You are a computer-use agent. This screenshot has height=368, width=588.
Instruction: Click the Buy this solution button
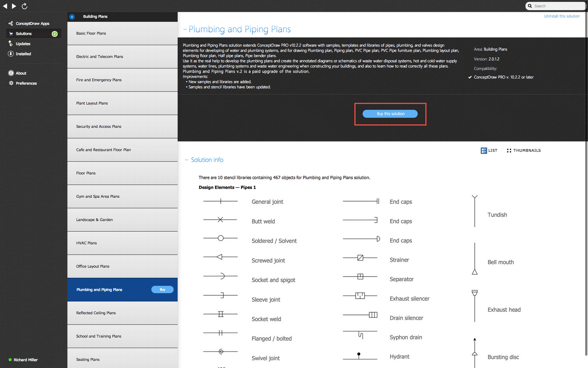tap(390, 114)
